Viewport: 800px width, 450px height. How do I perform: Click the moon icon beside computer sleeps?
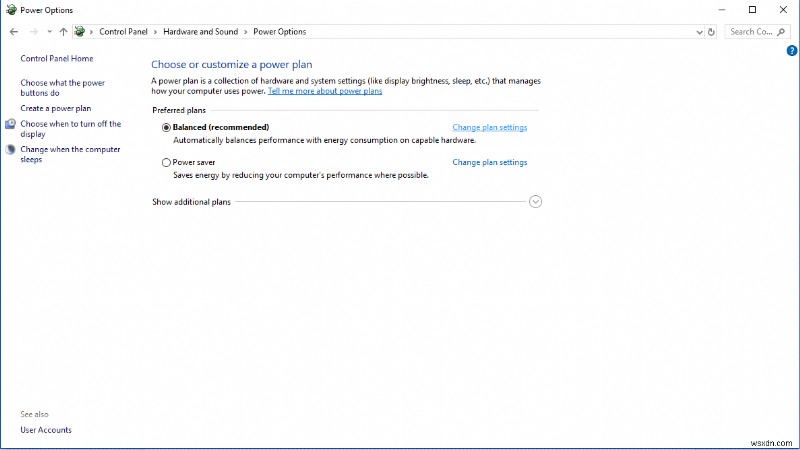10,149
